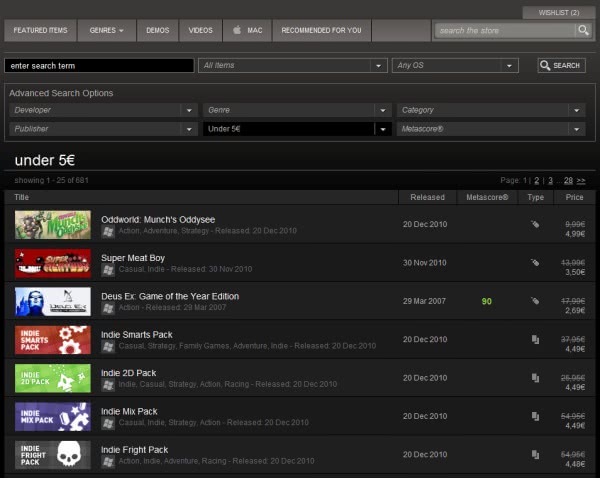Click Windows icon under Indie 2D Pack
The image size is (600, 478).
108,385
